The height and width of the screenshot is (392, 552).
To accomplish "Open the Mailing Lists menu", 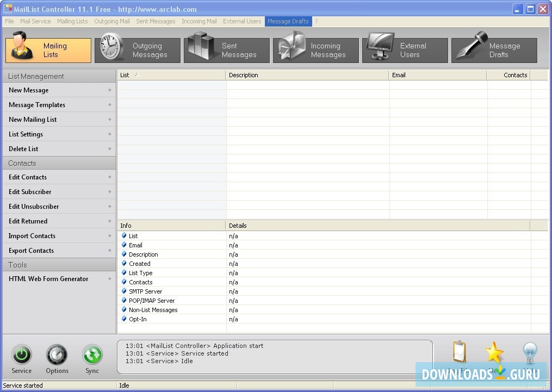I will tap(72, 21).
